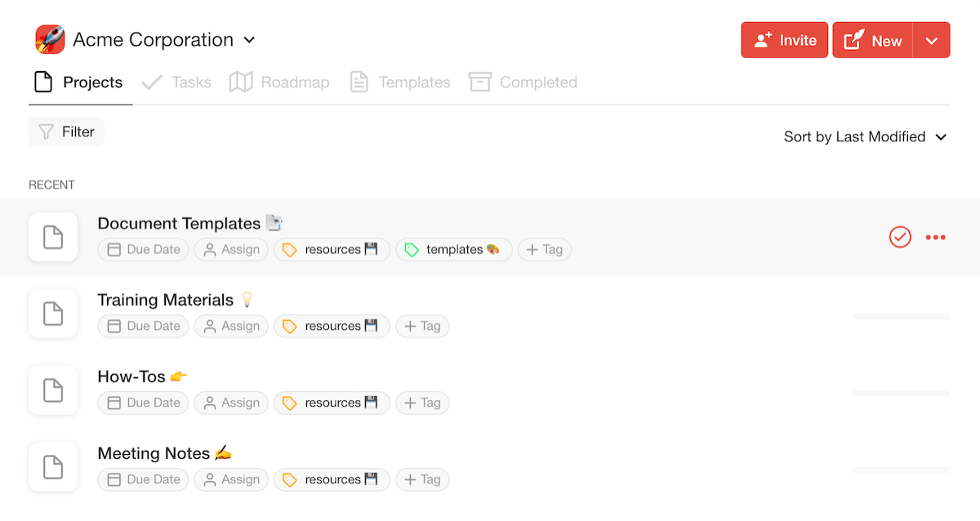Click the orange resources tag on How-Tos
Viewport: 980px width, 521px height.
[x=332, y=403]
